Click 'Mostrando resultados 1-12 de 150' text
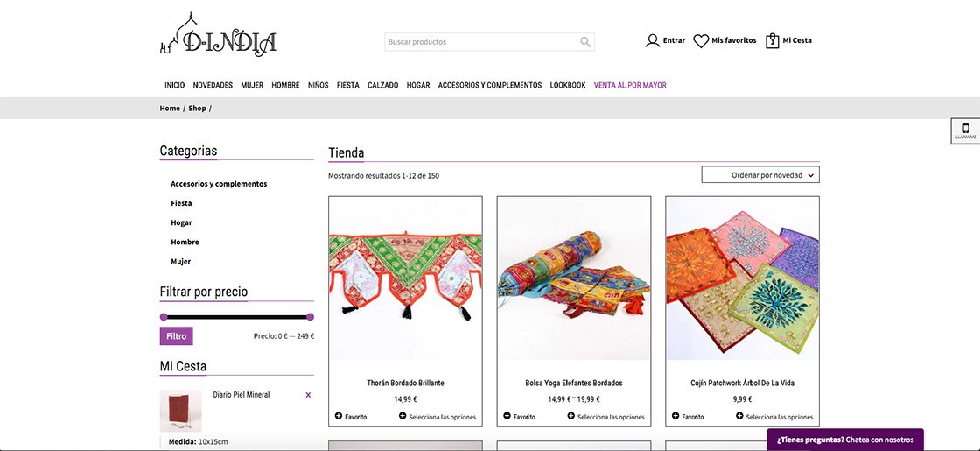980x451 pixels. [x=384, y=176]
